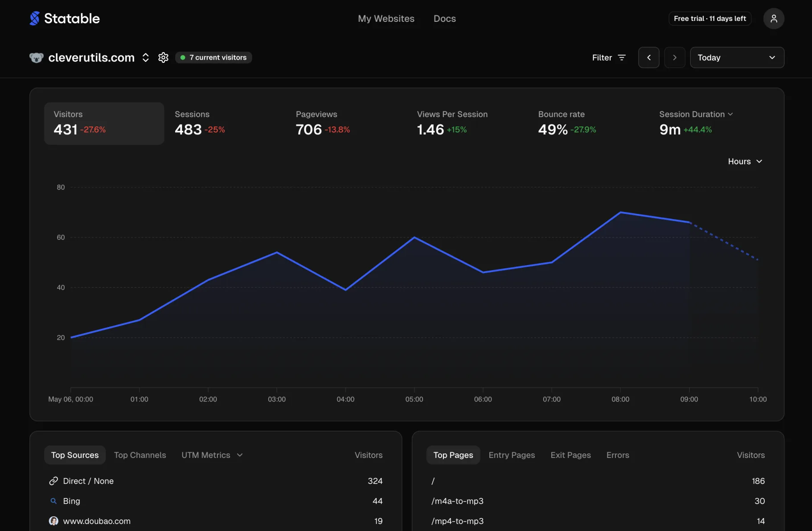Click the cleverutils.com koala favicon
Image resolution: width=812 pixels, height=531 pixels.
(x=37, y=57)
